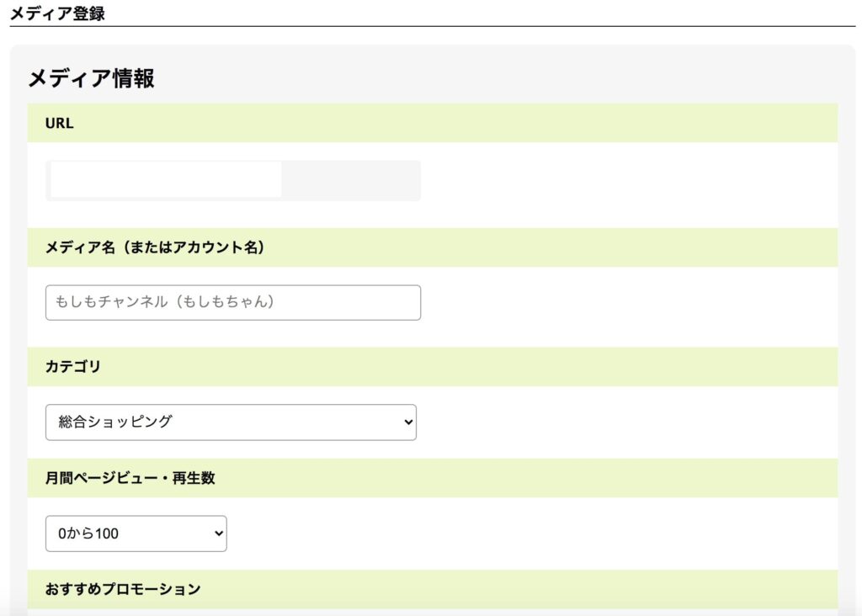Click the 総合ショッピング selected option text
The image size is (862, 616).
[115, 422]
